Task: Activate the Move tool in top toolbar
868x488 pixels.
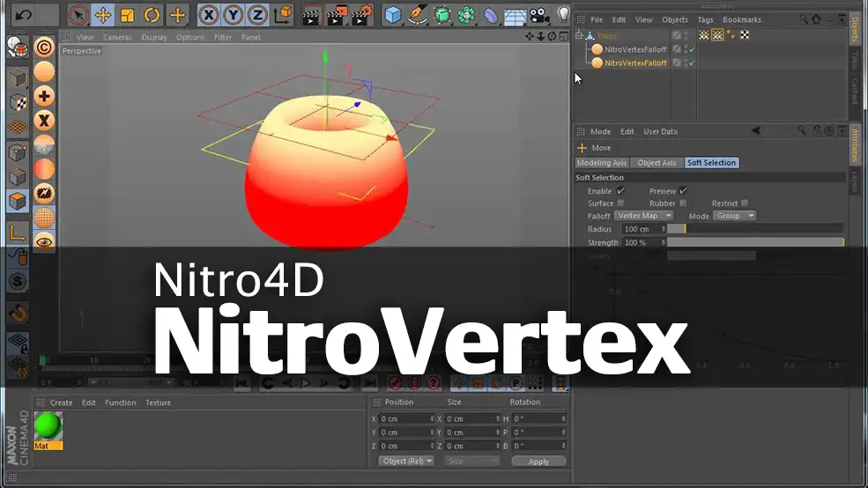Action: [x=103, y=15]
